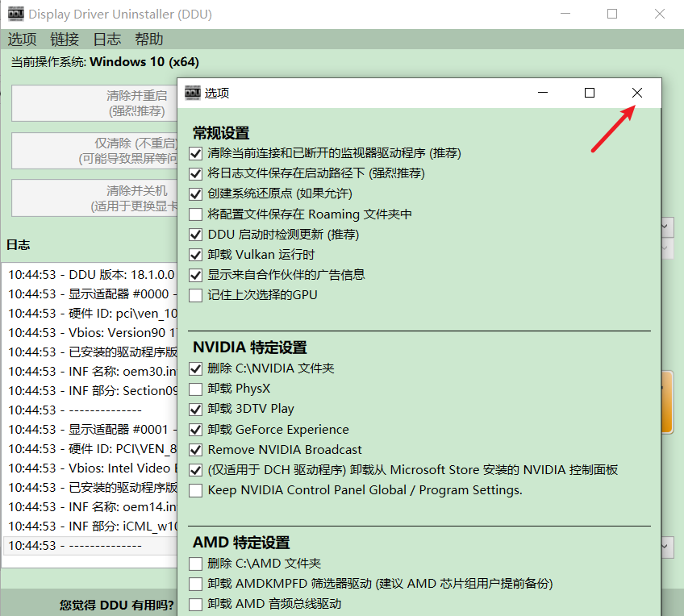
Task: Select log line '显示适配器 #0001'
Action: (x=90, y=430)
